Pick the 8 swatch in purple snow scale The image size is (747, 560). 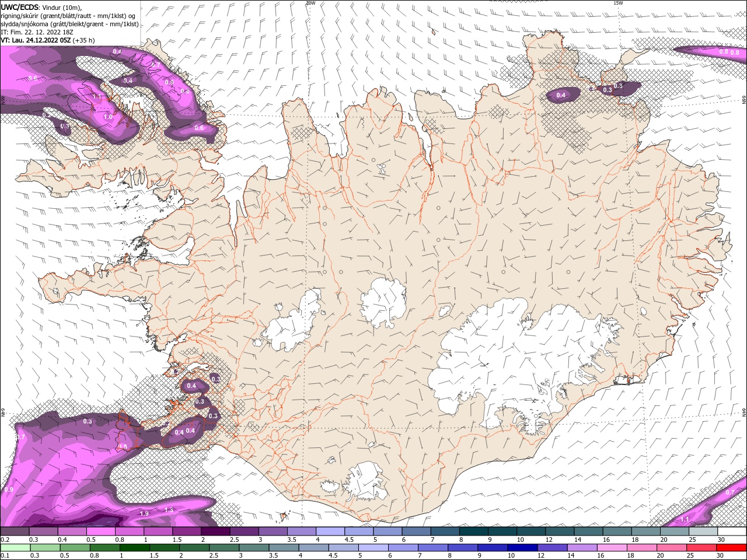(474, 531)
